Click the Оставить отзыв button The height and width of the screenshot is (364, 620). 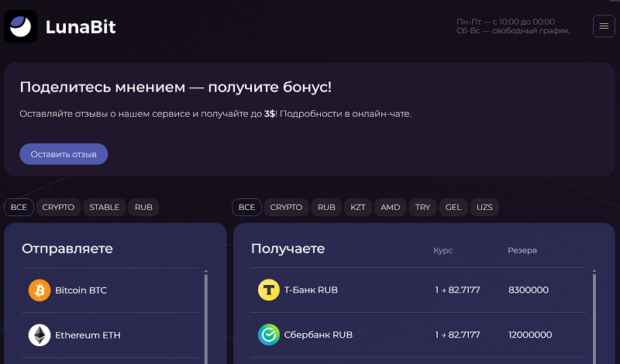coord(64,154)
